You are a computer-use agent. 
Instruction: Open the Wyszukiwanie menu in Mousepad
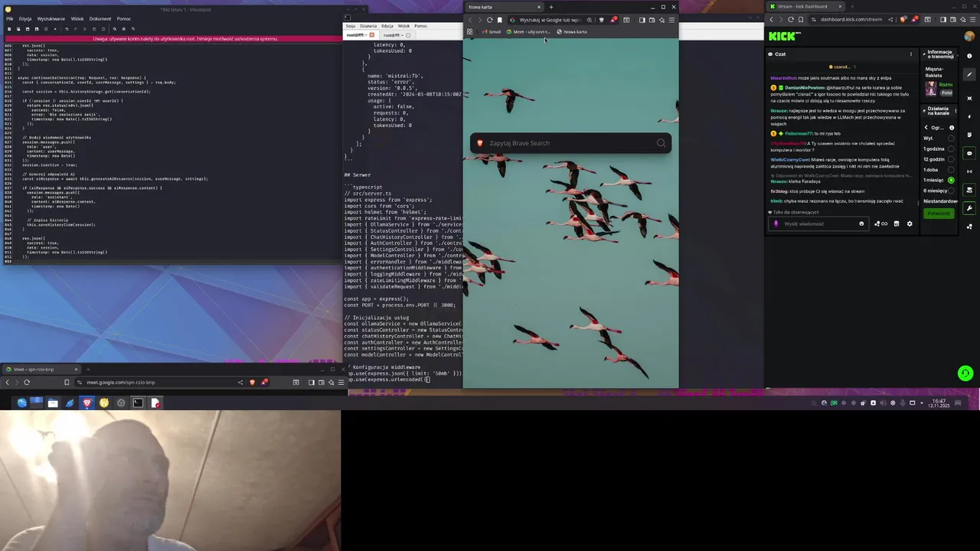(51, 18)
